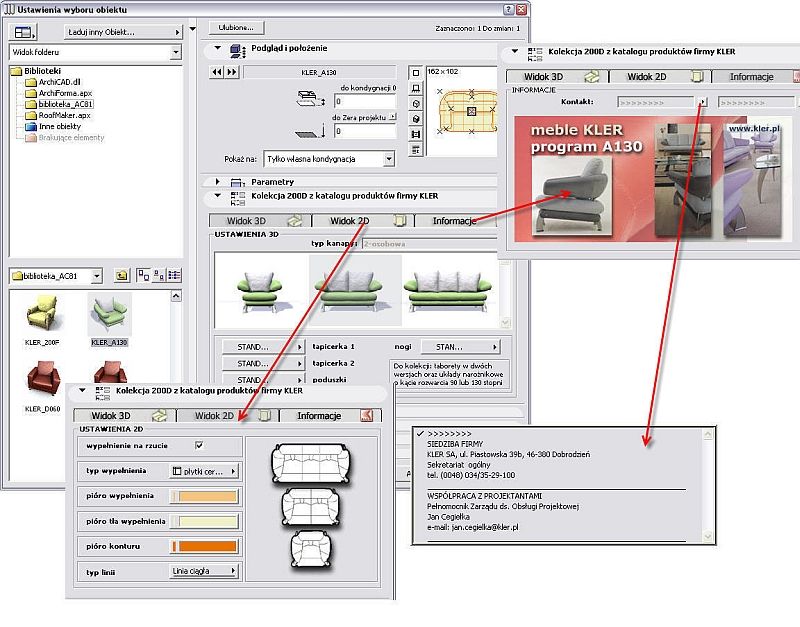Click the KLER_A130 object name field

(x=319, y=72)
